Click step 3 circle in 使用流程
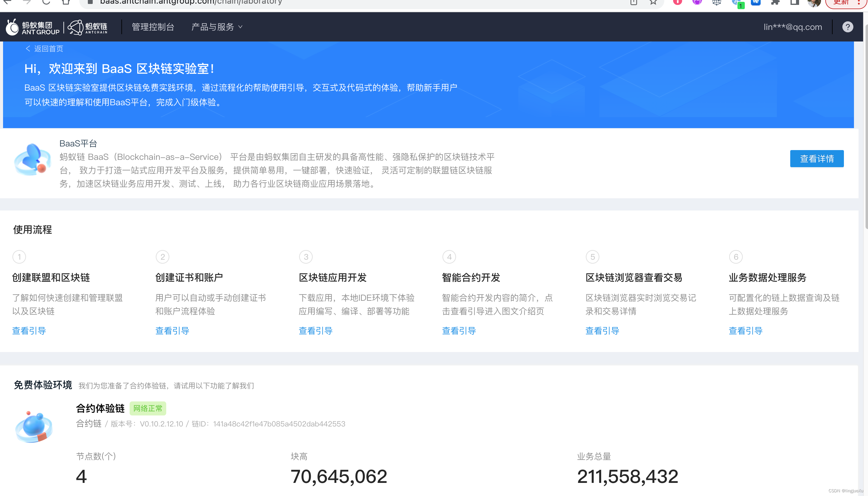The height and width of the screenshot is (496, 868). (x=306, y=257)
